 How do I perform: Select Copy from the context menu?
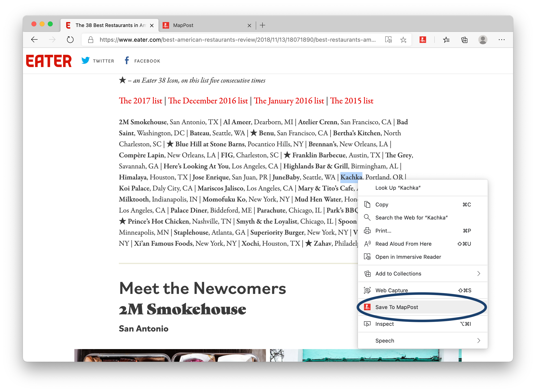click(423, 205)
